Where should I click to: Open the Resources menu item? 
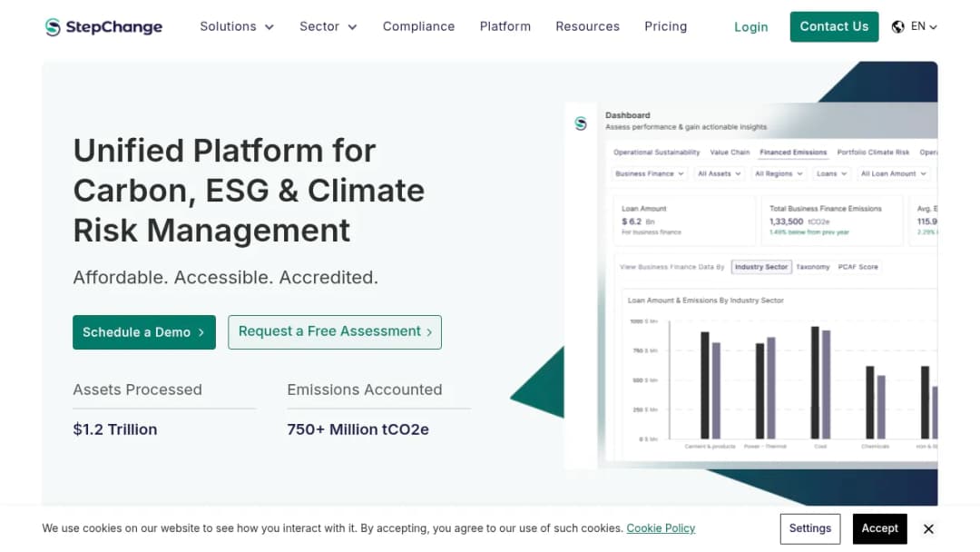[587, 27]
